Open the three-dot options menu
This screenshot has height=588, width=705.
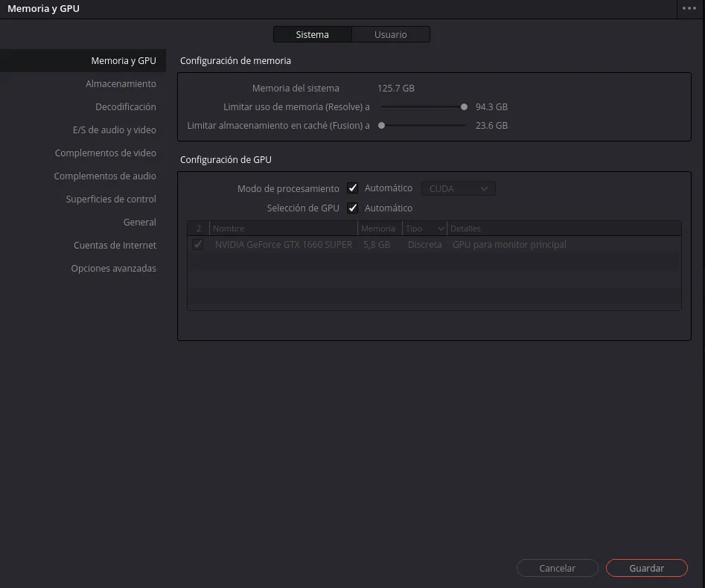689,8
